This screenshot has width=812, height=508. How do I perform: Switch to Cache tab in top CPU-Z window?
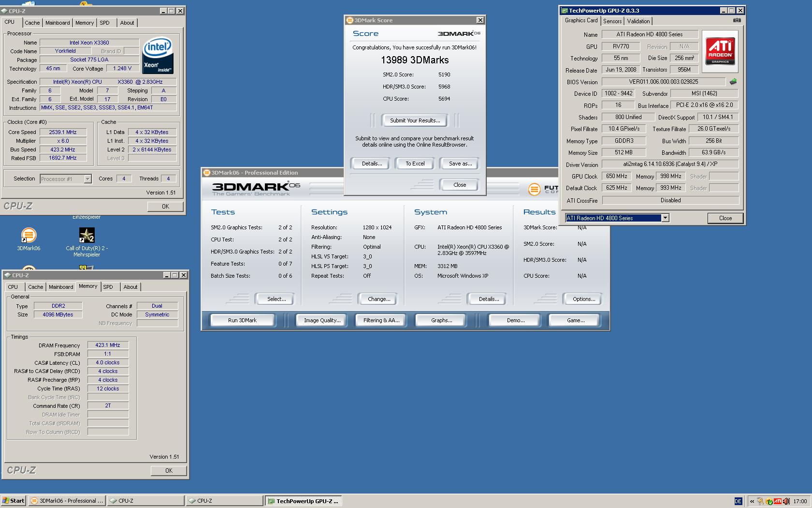32,23
